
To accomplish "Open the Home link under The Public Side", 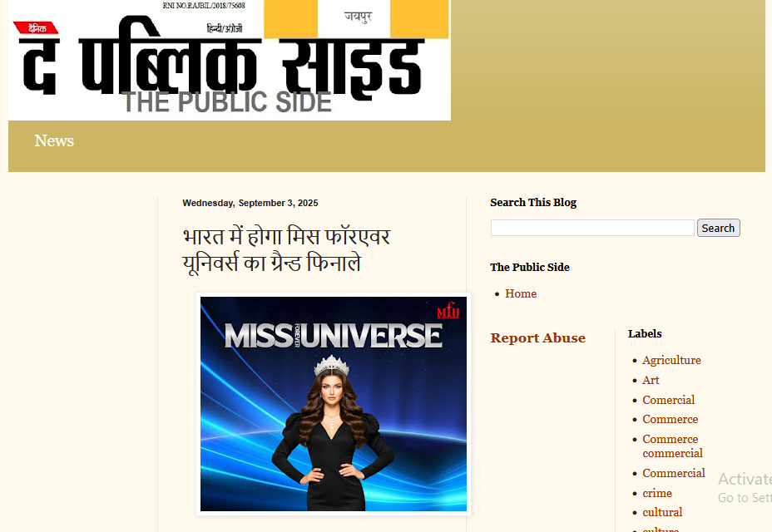I will [x=521, y=293].
